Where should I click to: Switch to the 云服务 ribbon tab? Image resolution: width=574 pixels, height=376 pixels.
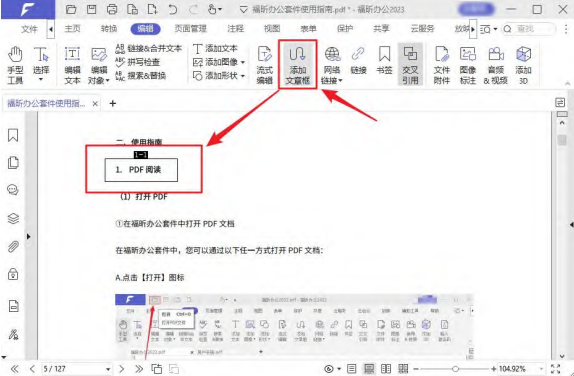tap(422, 29)
